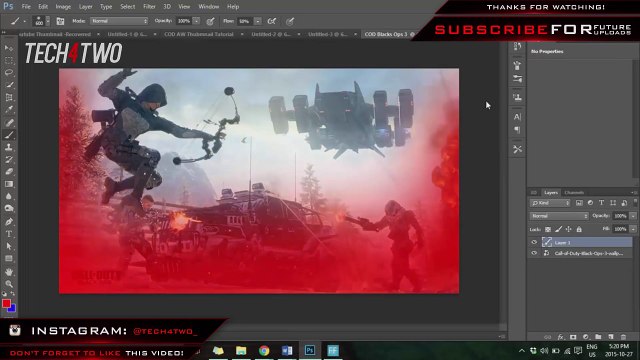The height and width of the screenshot is (360, 640).
Task: Open the brush Mode dropdown
Action: click(x=119, y=21)
